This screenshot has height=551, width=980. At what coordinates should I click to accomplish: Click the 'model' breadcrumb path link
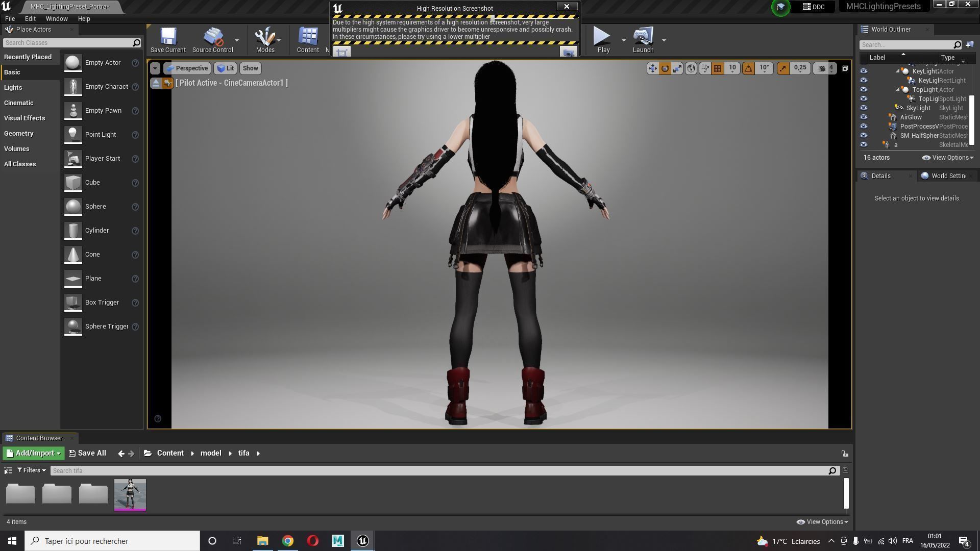click(x=211, y=454)
